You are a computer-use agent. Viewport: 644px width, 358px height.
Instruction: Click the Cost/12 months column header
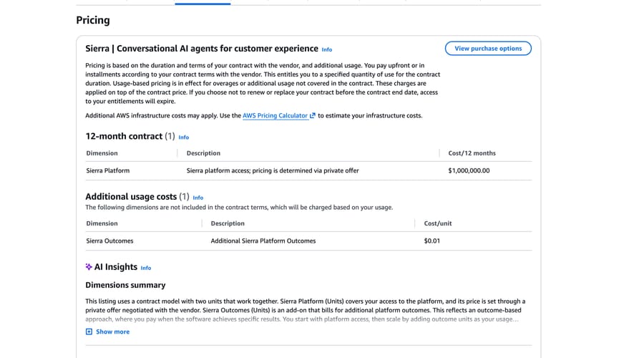coord(472,153)
